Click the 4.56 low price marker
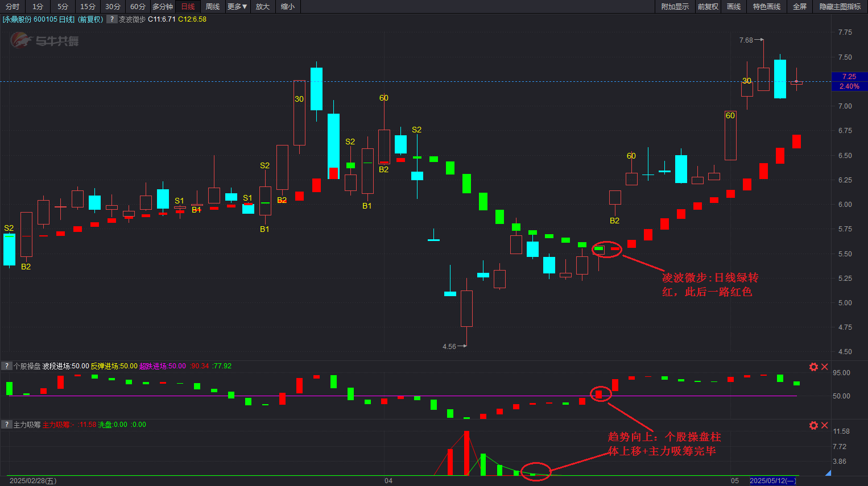This screenshot has width=868, height=486. (449, 346)
